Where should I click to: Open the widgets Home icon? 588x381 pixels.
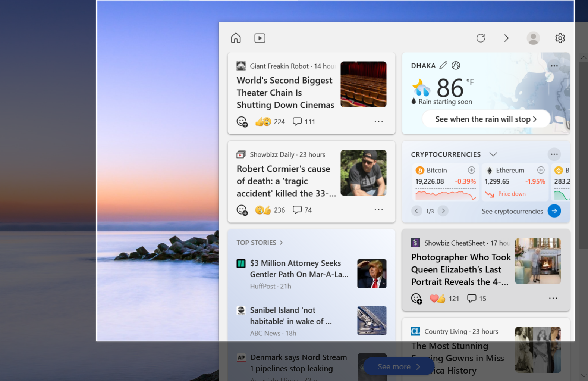point(236,38)
